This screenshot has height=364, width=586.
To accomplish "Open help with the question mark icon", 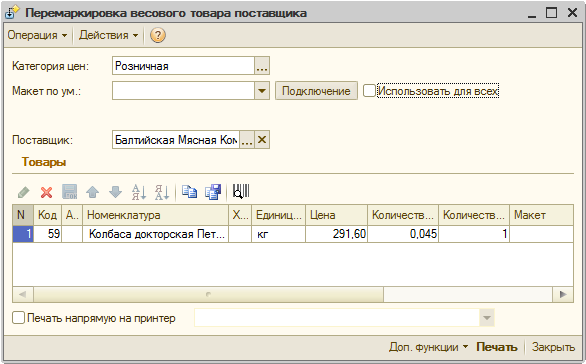I will [158, 36].
